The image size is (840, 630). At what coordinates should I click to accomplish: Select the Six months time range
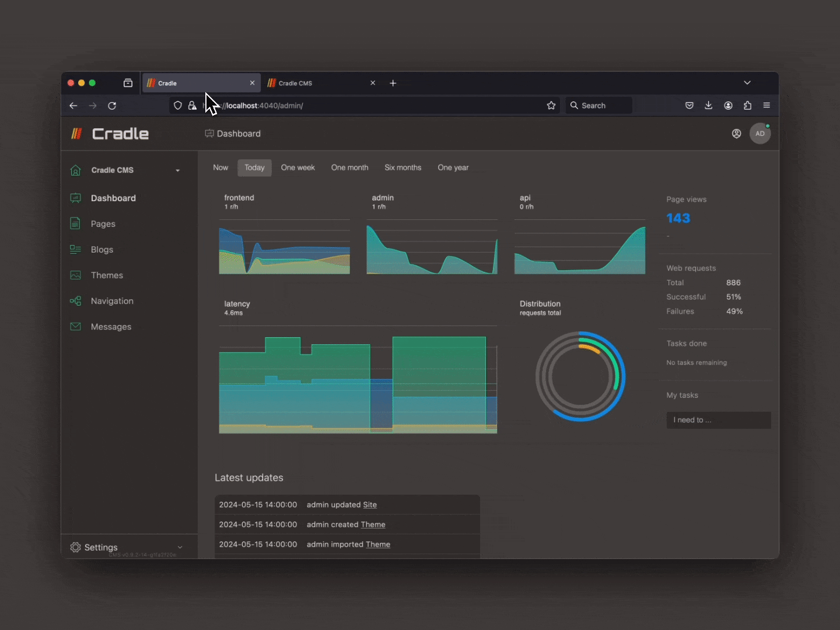(x=402, y=167)
